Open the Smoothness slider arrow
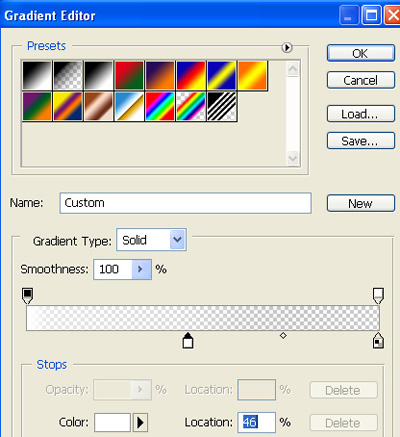This screenshot has width=400, height=437. 141,269
